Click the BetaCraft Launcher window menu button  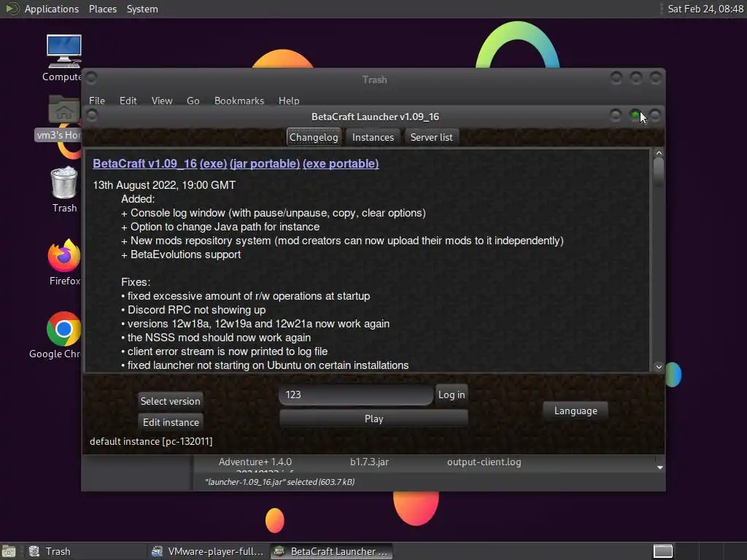93,115
